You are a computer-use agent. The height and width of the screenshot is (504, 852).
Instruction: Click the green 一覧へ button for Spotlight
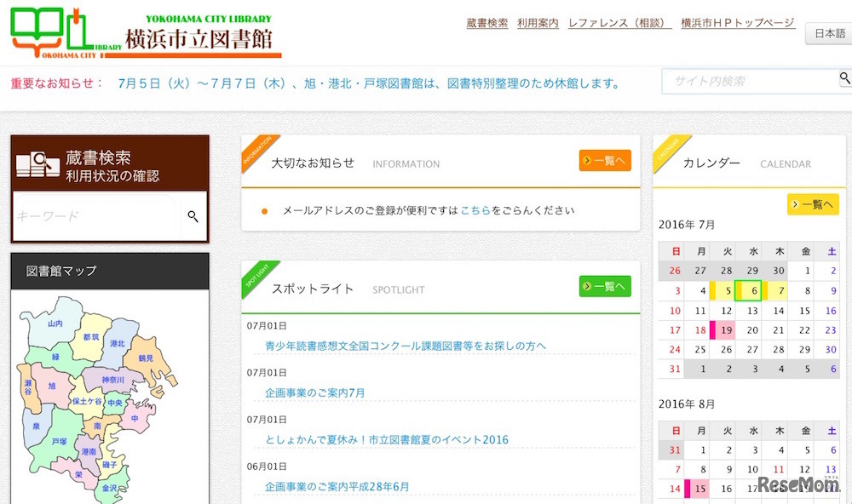click(x=605, y=287)
